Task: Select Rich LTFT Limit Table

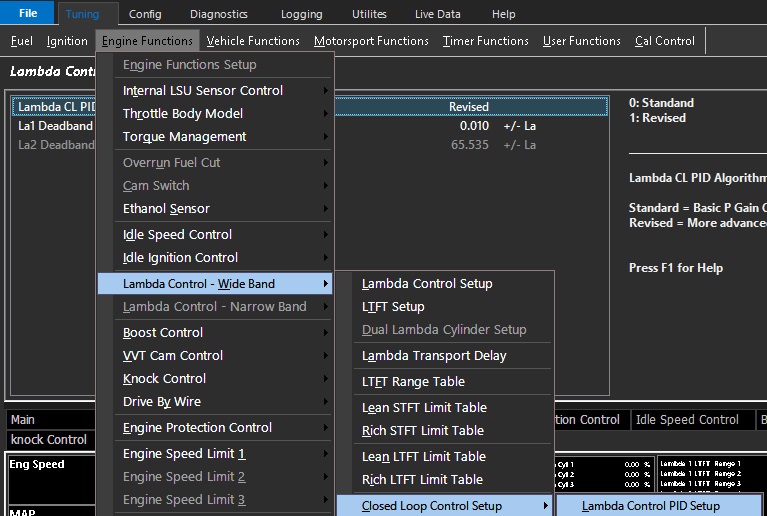Action: pyautogui.click(x=422, y=479)
